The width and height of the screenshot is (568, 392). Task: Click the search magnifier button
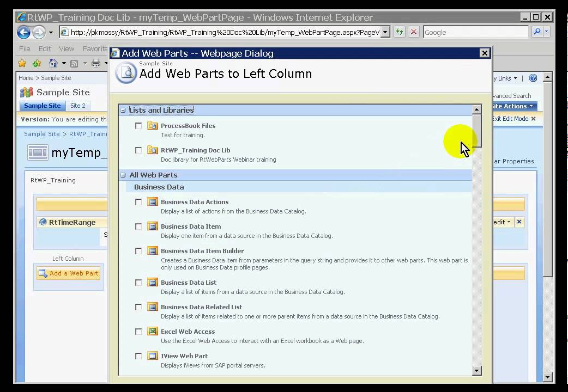[x=537, y=32]
